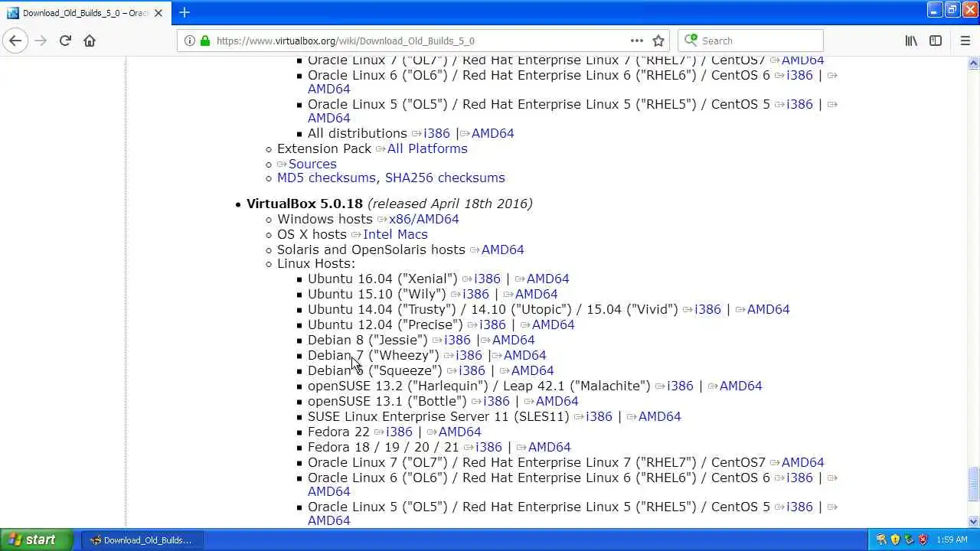Select the Download_Old_Builds_5_0 browser tab
This screenshot has width=980, height=551.
point(87,13)
